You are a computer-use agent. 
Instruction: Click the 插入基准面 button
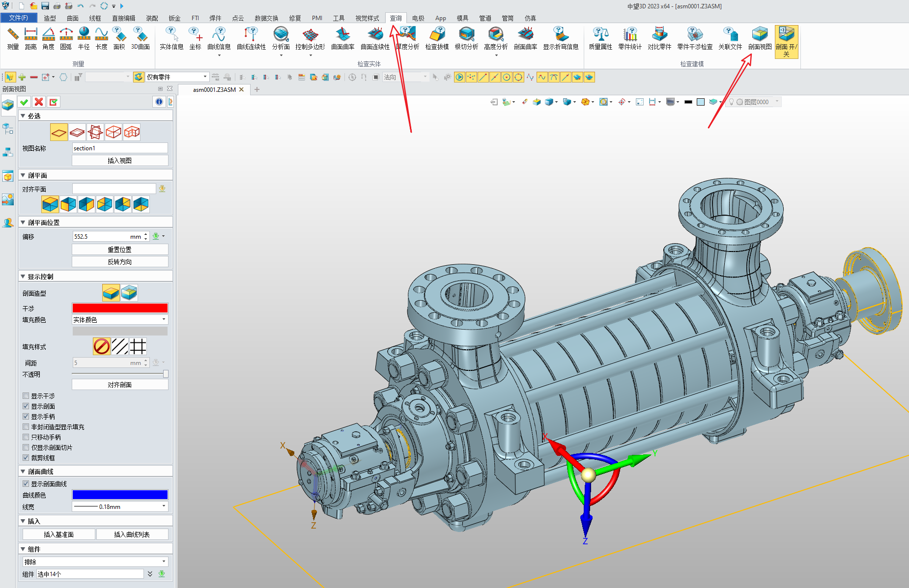pyautogui.click(x=58, y=534)
